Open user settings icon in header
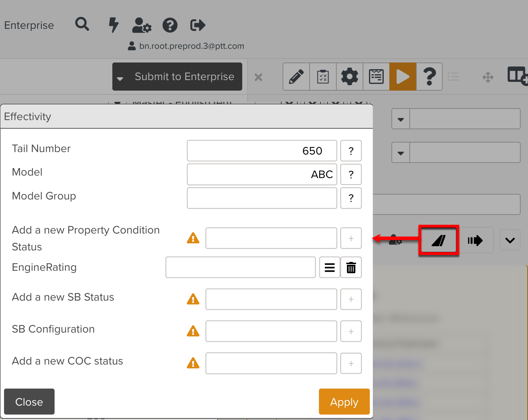528x420 pixels. (141, 25)
